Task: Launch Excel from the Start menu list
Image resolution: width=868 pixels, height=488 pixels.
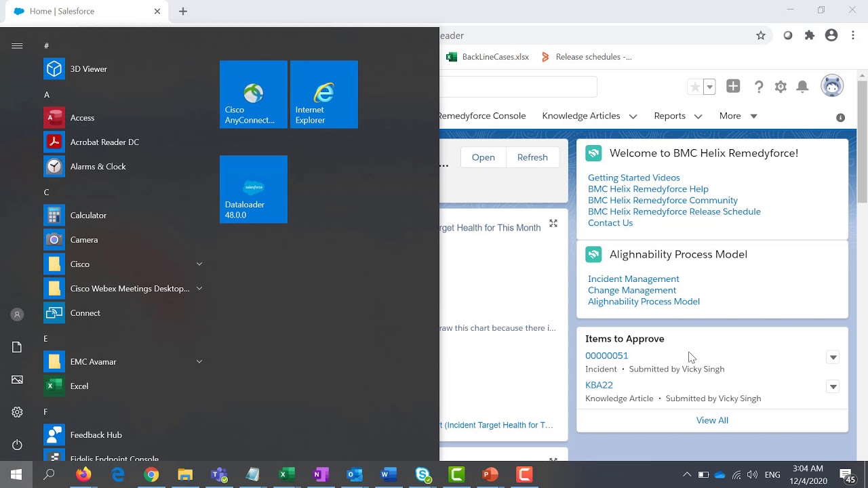Action: (123, 386)
